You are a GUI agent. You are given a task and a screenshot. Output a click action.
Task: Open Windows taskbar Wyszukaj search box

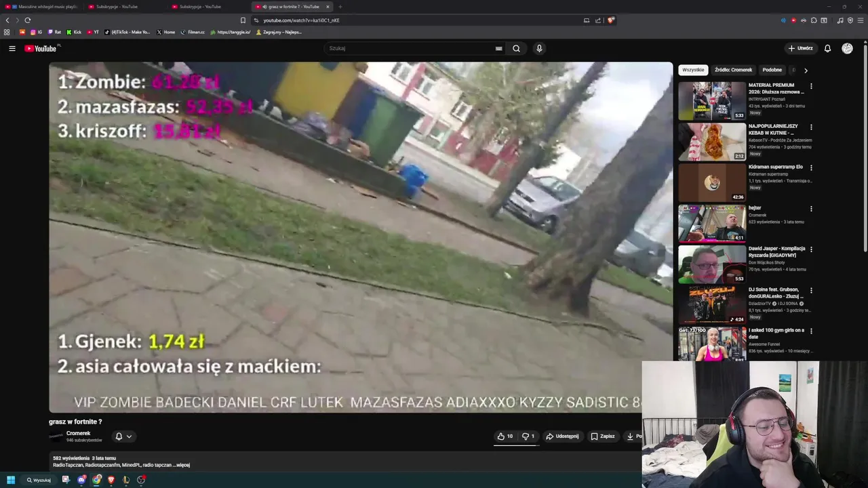[39, 480]
